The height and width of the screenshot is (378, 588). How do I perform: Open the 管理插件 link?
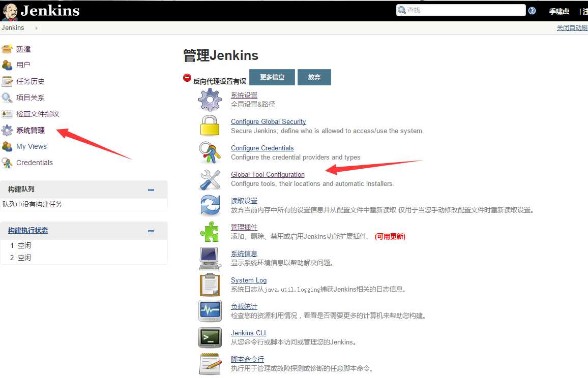pos(244,228)
